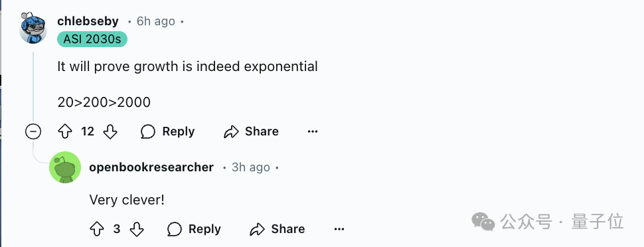644x247 pixels.
Task: Click the share arrow icon under openbookresearcher's reply
Action: [258, 229]
